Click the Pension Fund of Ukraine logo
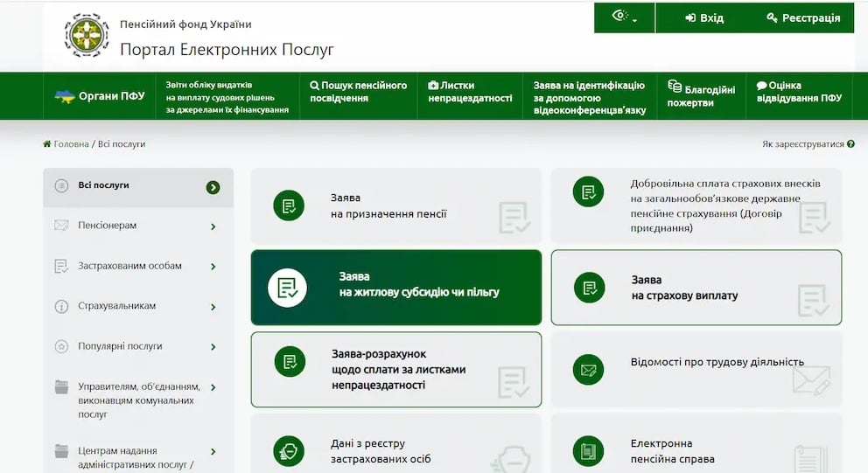The image size is (868, 473). (x=87, y=36)
